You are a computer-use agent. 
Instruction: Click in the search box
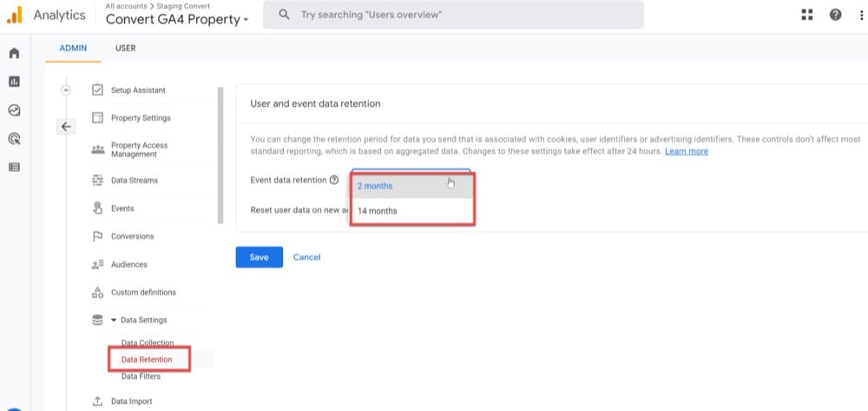[453, 15]
